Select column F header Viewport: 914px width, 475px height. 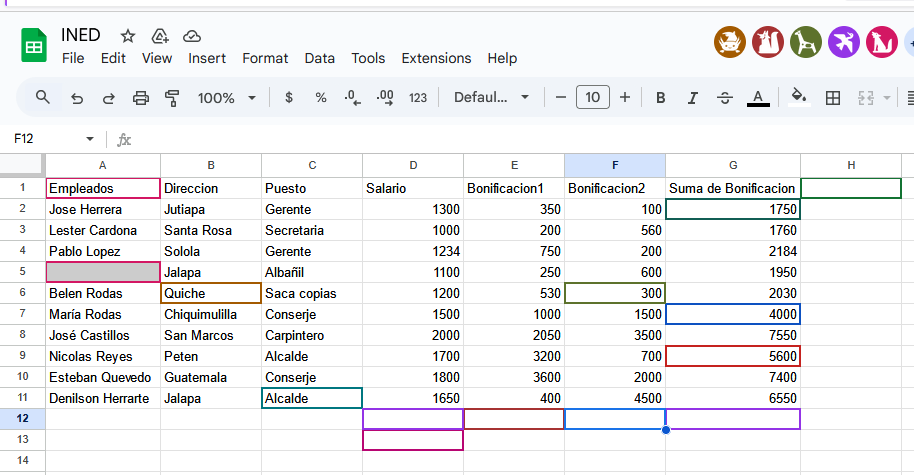click(615, 166)
